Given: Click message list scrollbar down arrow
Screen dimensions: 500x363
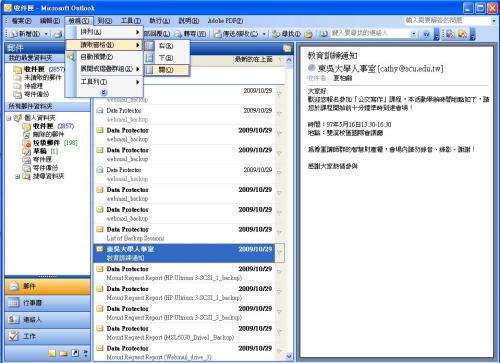Looking at the screenshot, I should point(289,356).
